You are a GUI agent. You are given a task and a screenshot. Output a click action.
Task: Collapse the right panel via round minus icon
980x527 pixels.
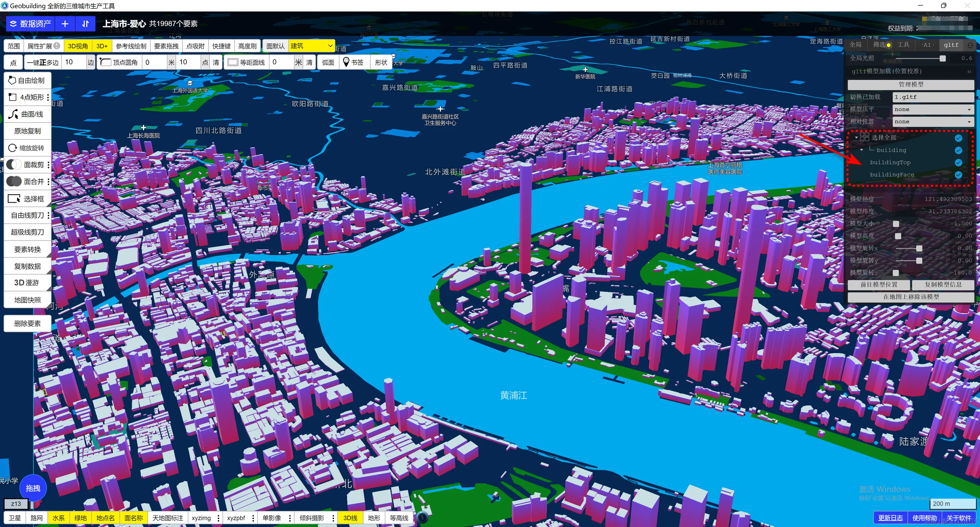971,45
